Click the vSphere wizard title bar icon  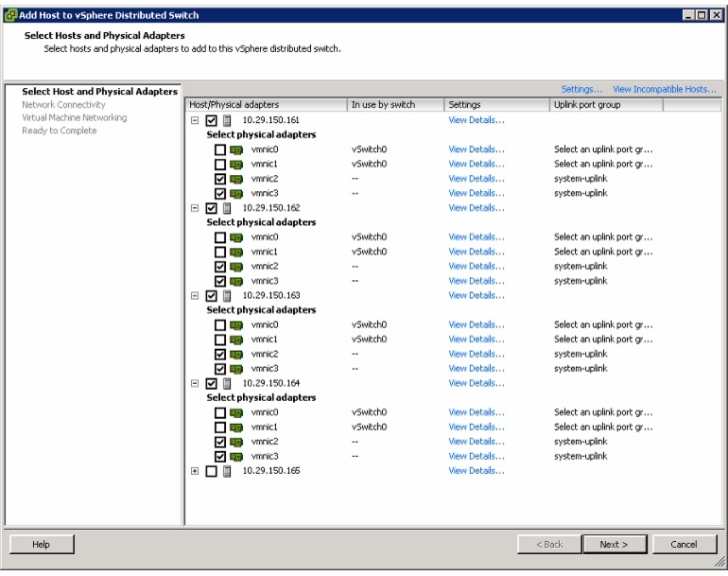[x=10, y=15]
